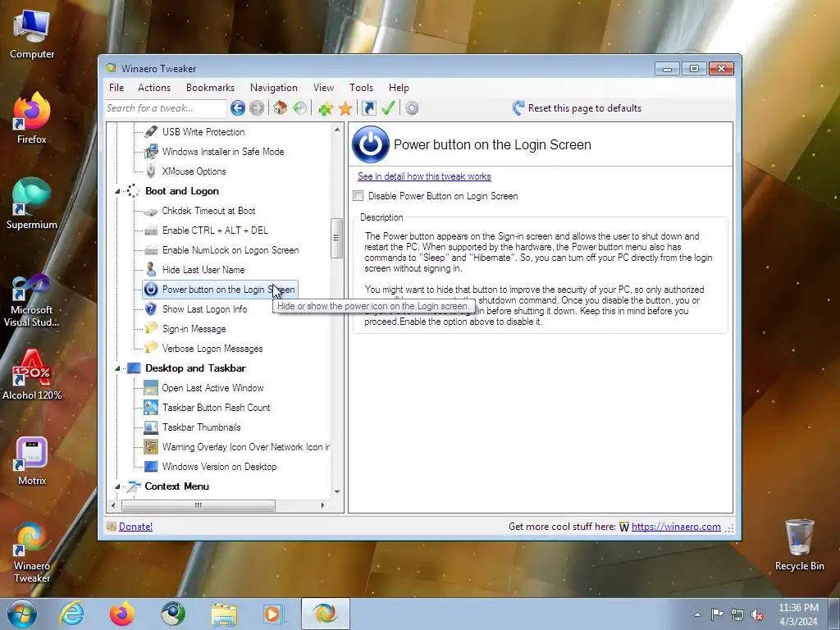Click the blue Back navigation arrow
The height and width of the screenshot is (630, 840).
(x=238, y=108)
